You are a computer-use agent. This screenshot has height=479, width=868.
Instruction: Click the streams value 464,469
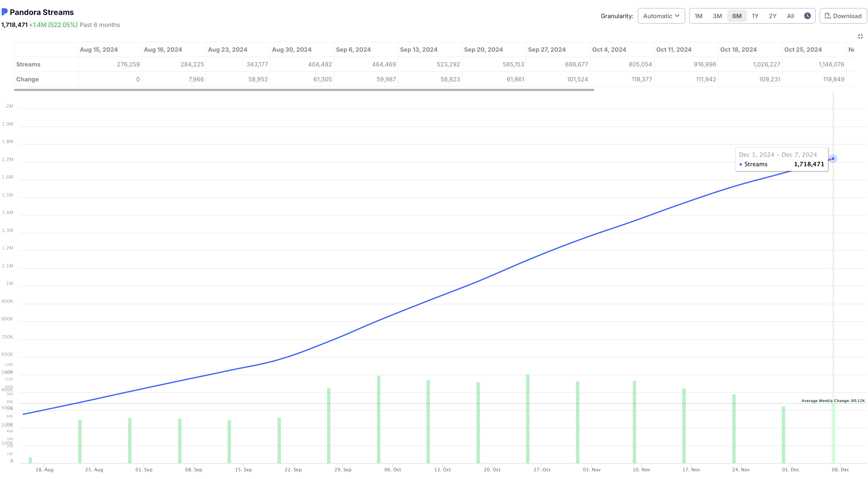coord(384,65)
